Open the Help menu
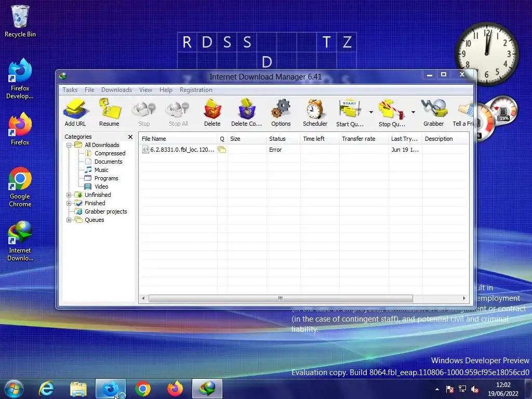Screen dimensions: 532x399 click(166, 90)
